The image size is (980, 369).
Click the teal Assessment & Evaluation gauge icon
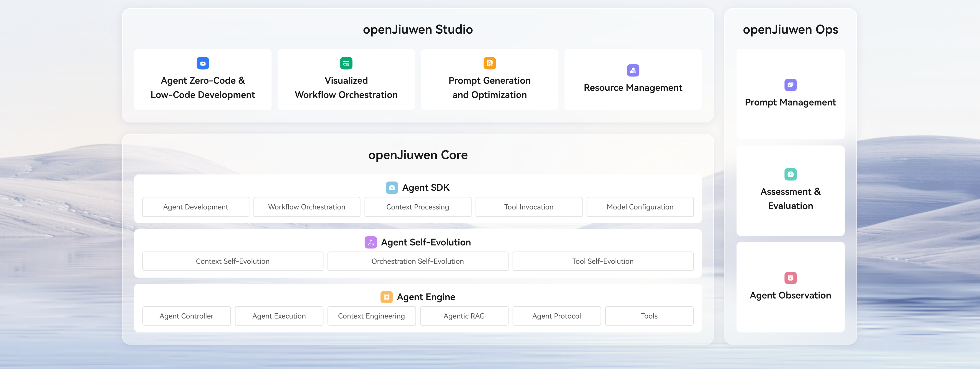(790, 174)
